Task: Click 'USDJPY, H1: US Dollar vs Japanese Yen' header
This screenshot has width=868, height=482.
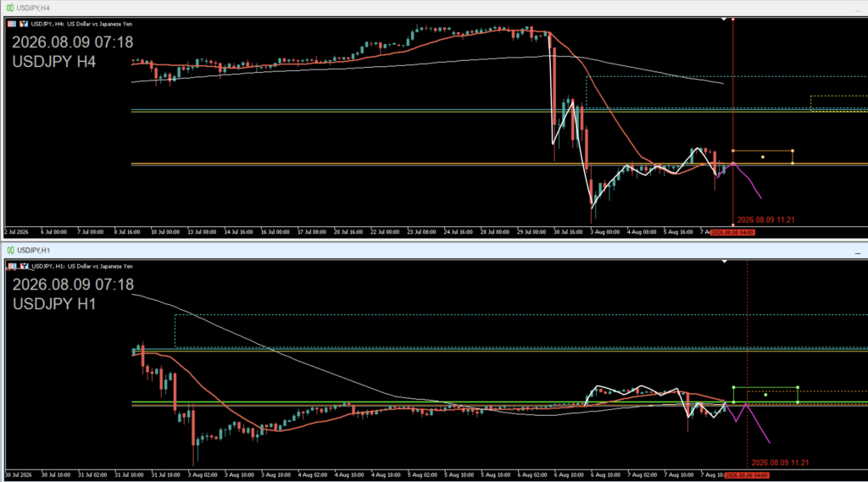Action: pyautogui.click(x=82, y=266)
